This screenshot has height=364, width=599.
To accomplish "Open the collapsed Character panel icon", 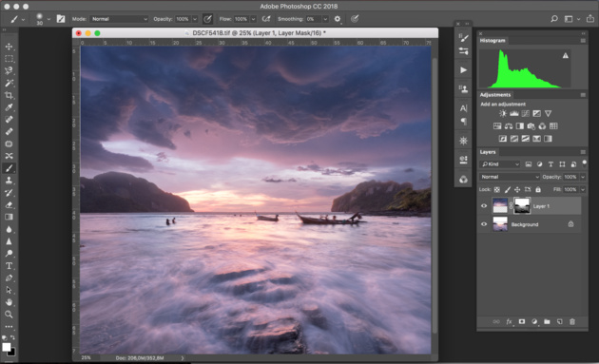I will click(463, 108).
